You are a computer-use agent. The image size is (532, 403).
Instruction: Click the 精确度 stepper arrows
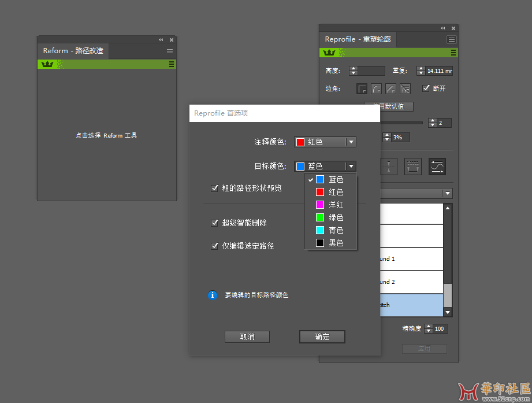pyautogui.click(x=429, y=328)
